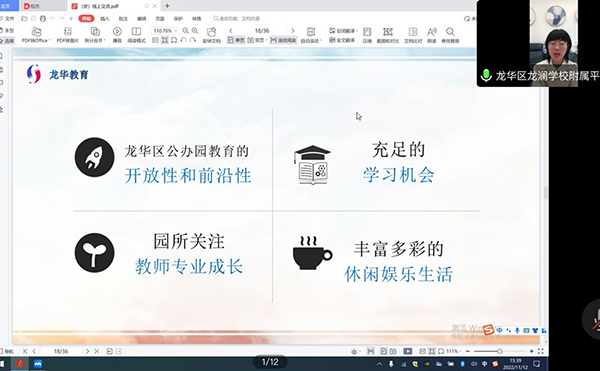Toggle 连续阅读 continuous reading mode
Screen dimensions: 600x371
coord(283,40)
